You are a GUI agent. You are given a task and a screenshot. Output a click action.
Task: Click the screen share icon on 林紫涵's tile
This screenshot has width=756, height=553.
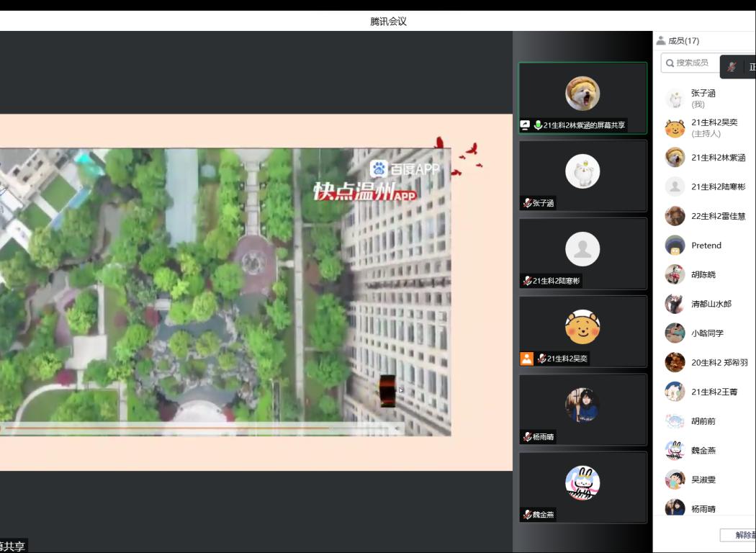point(525,125)
